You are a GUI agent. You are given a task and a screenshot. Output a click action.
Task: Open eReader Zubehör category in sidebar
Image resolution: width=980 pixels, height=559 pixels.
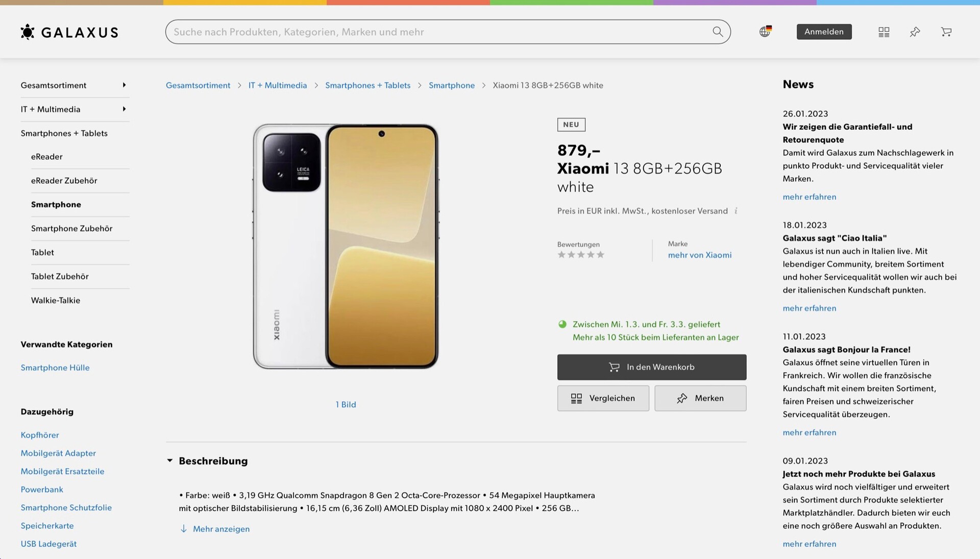(x=64, y=181)
